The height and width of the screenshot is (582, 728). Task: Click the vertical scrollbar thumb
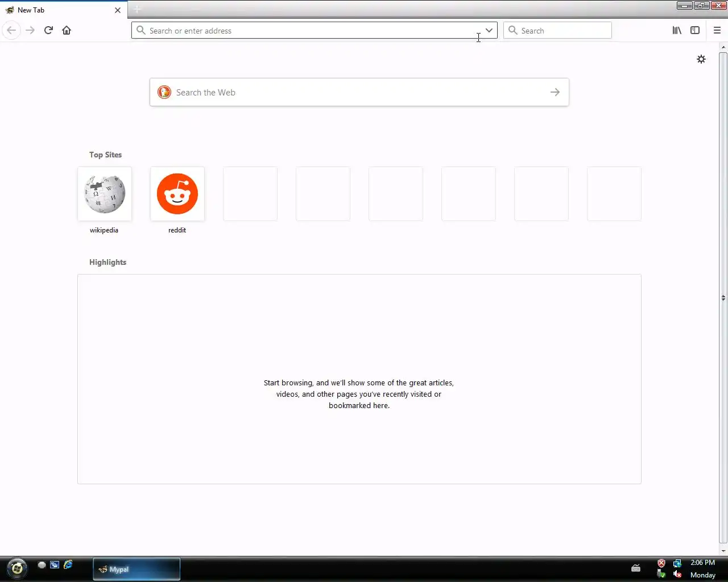click(723, 297)
